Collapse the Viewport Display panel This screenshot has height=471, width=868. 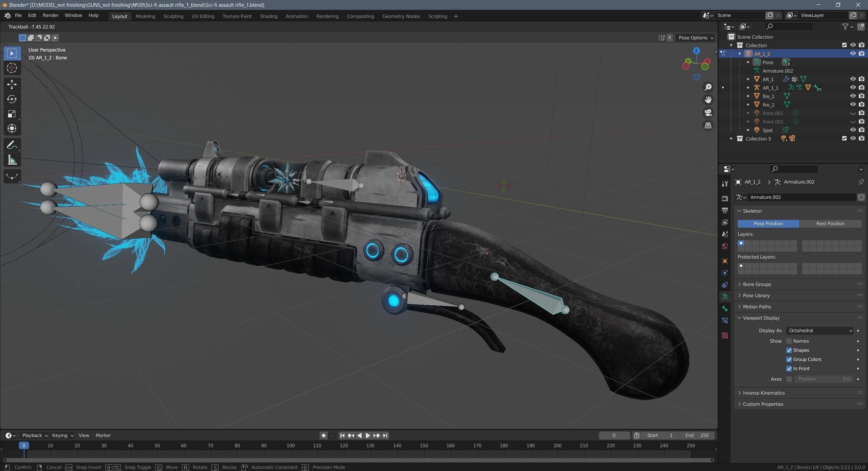pos(760,318)
